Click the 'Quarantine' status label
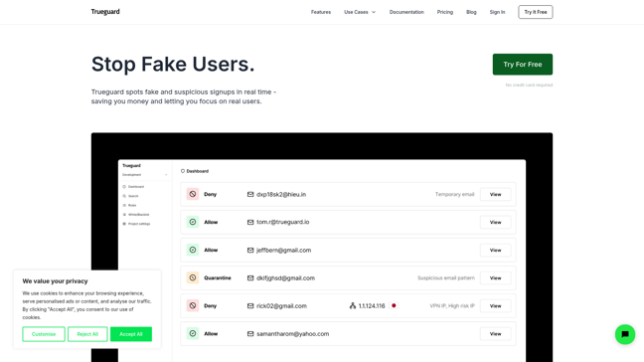Image resolution: width=644 pixels, height=362 pixels. coord(218,278)
